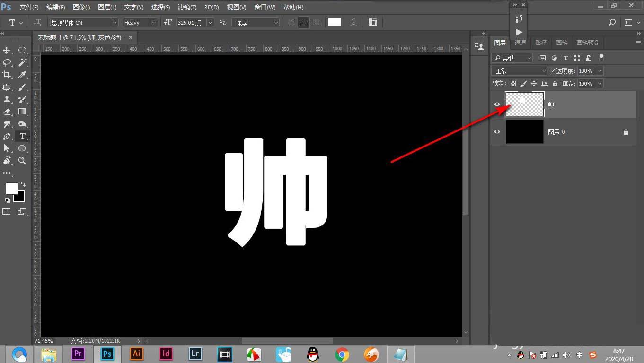The image size is (644, 363).
Task: Select the Horizontal Type tool
Action: click(x=22, y=136)
